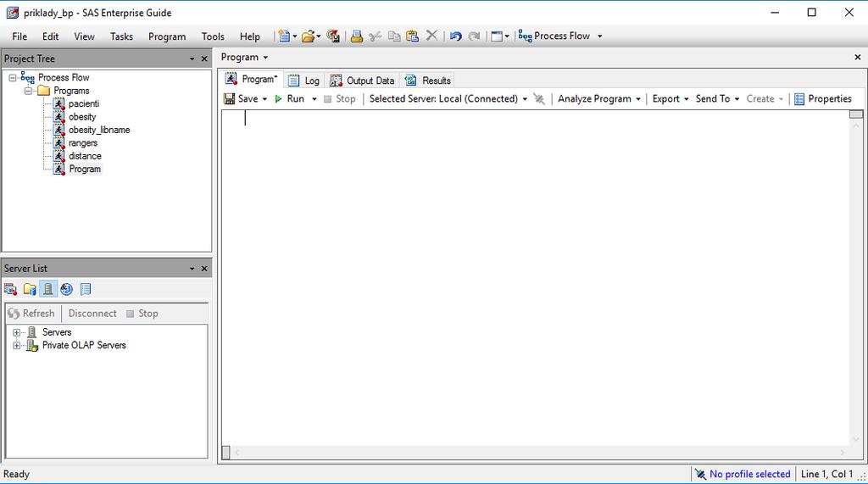Open the New item dropdown arrow

(295, 36)
